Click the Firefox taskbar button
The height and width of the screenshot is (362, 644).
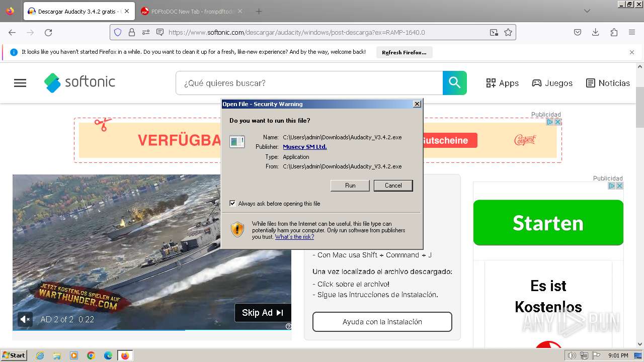(x=125, y=355)
